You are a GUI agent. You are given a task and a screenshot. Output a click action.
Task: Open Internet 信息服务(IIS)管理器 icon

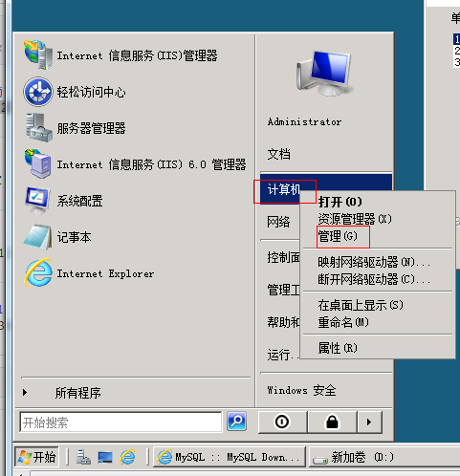[38, 55]
